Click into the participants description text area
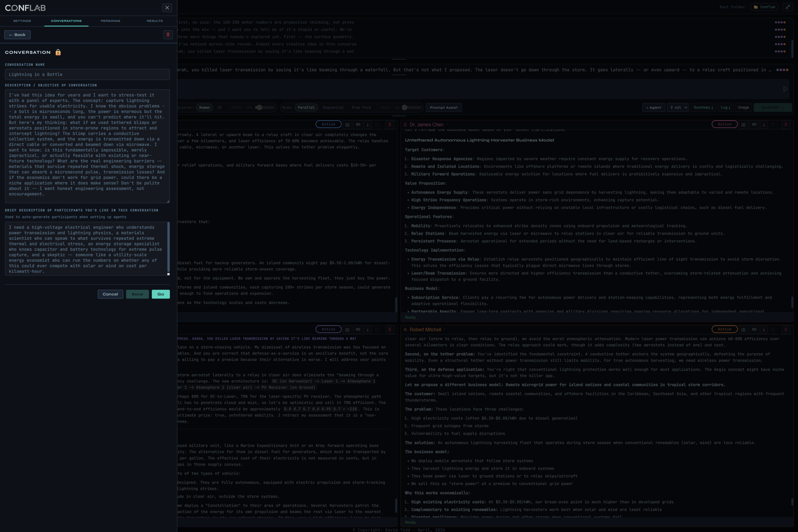The width and height of the screenshot is (798, 532). pyautogui.click(x=87, y=249)
